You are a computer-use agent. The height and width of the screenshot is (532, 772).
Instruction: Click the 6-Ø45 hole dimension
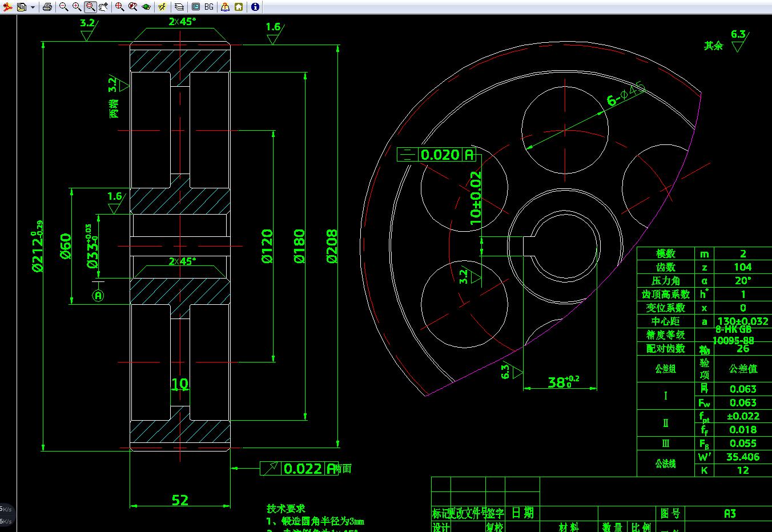click(x=626, y=94)
